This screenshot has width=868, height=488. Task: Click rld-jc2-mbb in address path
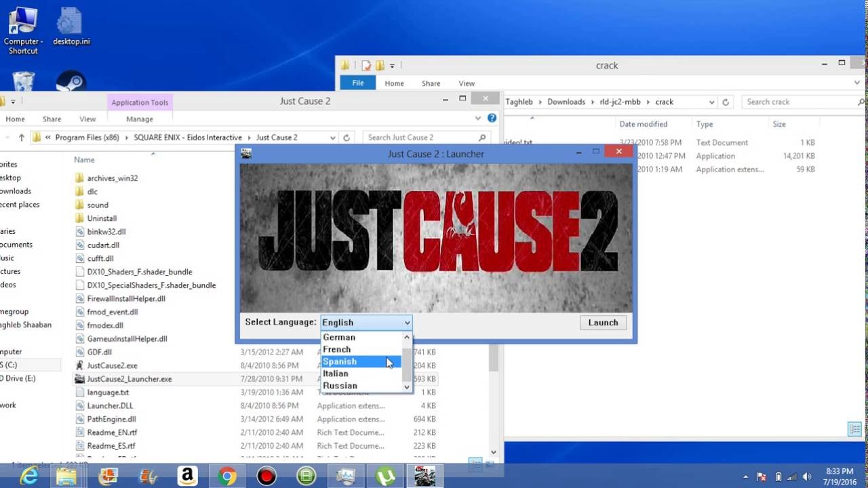point(620,102)
